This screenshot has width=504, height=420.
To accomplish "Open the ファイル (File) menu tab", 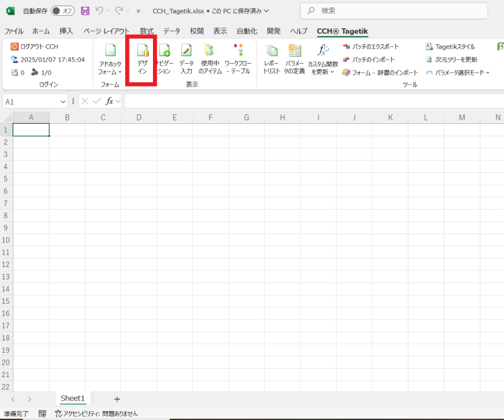I will pos(14,31).
